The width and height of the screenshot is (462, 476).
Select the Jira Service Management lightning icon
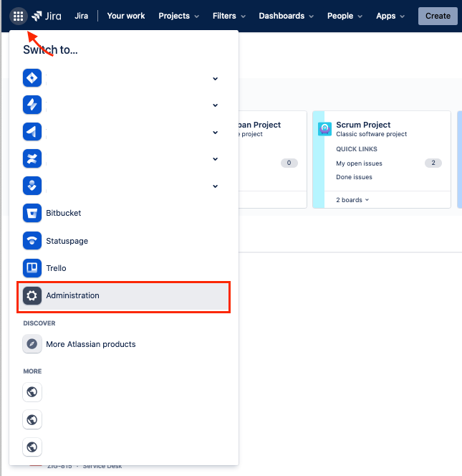(x=32, y=105)
